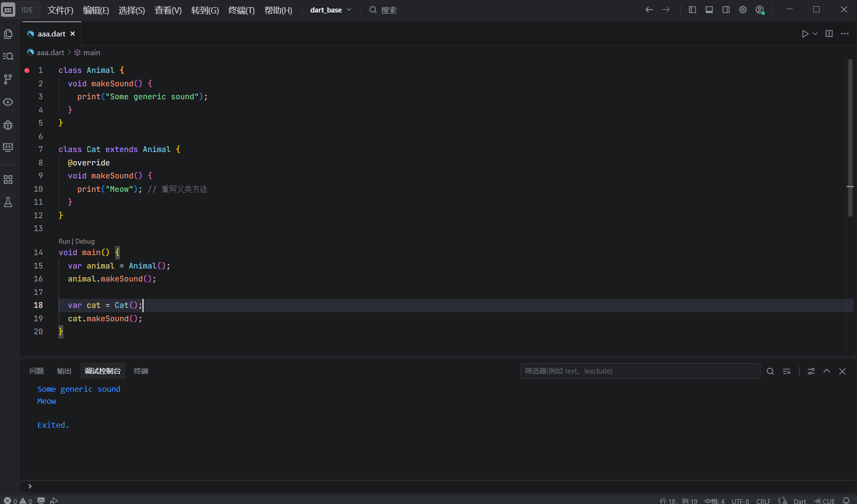Toggle secondary sidebar visibility

pos(726,10)
